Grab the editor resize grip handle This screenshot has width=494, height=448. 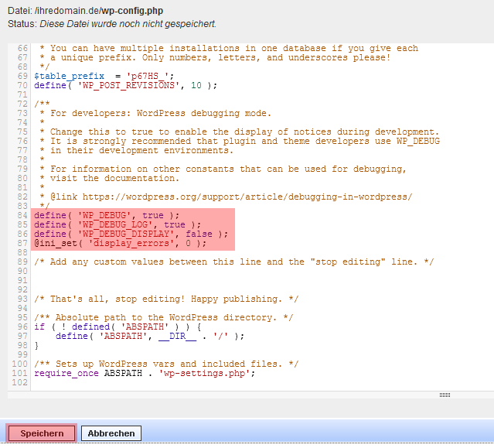coord(445,395)
